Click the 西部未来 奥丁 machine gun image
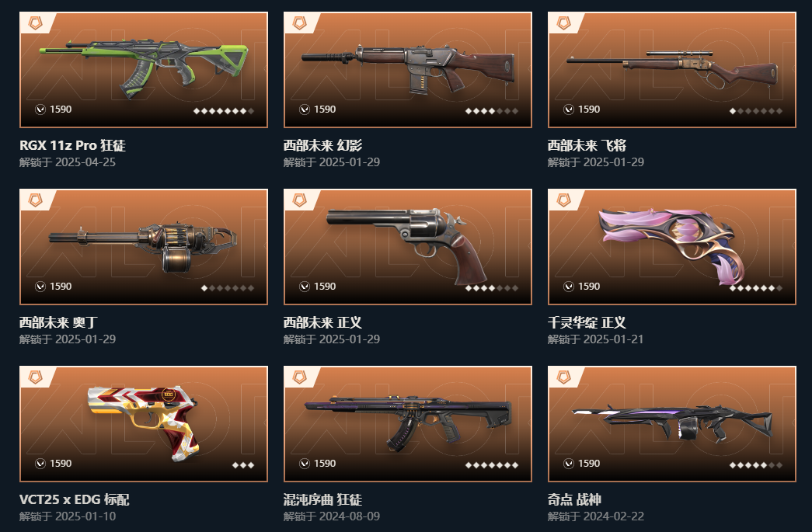The height and width of the screenshot is (532, 812). 144,248
